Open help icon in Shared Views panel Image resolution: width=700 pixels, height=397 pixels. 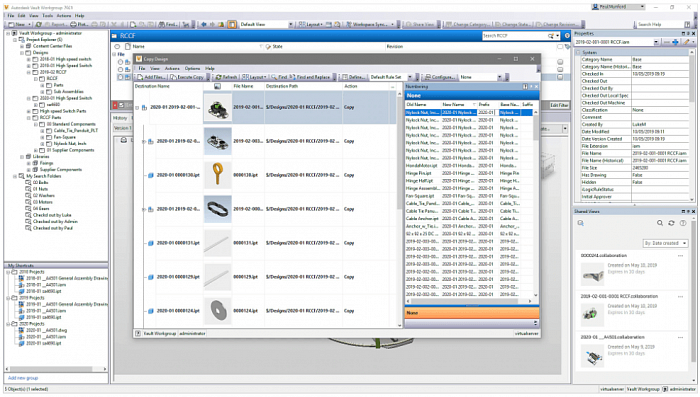[x=683, y=223]
